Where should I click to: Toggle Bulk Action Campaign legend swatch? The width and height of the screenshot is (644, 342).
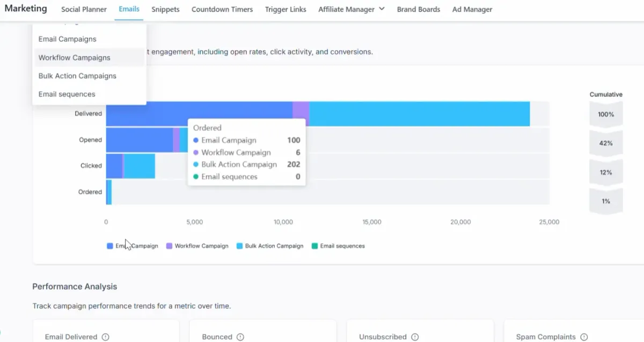[239, 246]
